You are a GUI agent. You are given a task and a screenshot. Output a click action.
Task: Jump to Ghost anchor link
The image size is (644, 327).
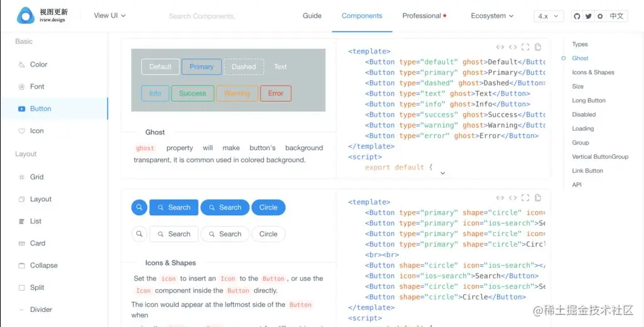[581, 58]
